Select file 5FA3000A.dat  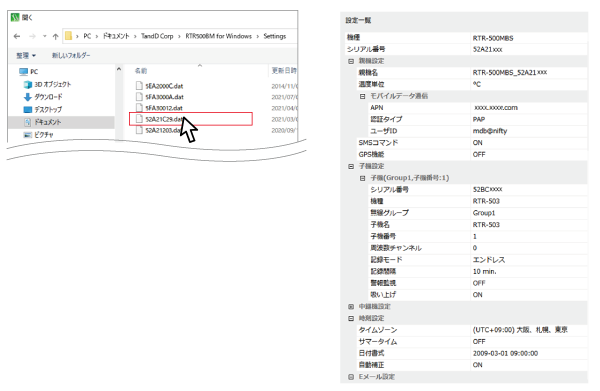164,97
